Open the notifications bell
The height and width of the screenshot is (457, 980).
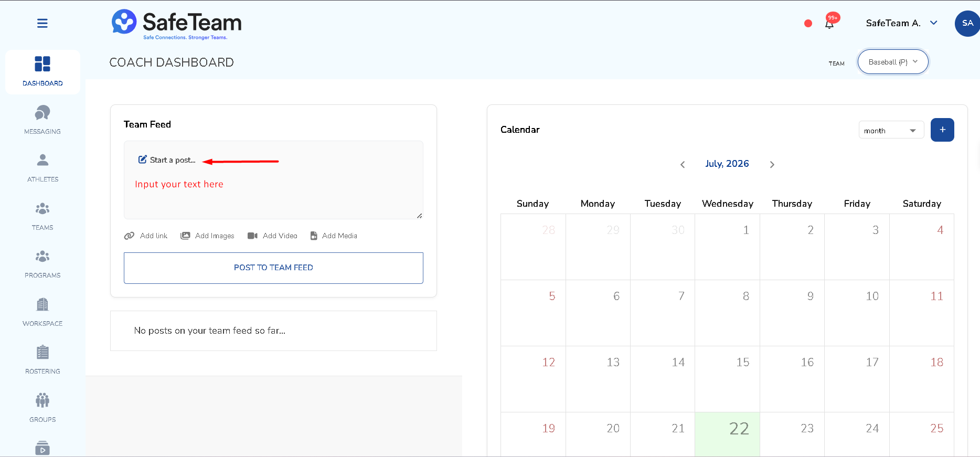pos(829,24)
